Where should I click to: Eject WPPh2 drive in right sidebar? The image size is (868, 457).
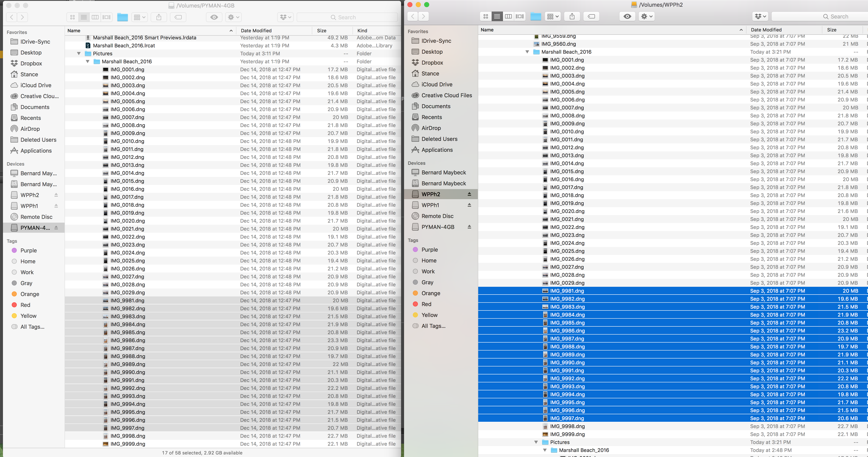click(x=469, y=194)
